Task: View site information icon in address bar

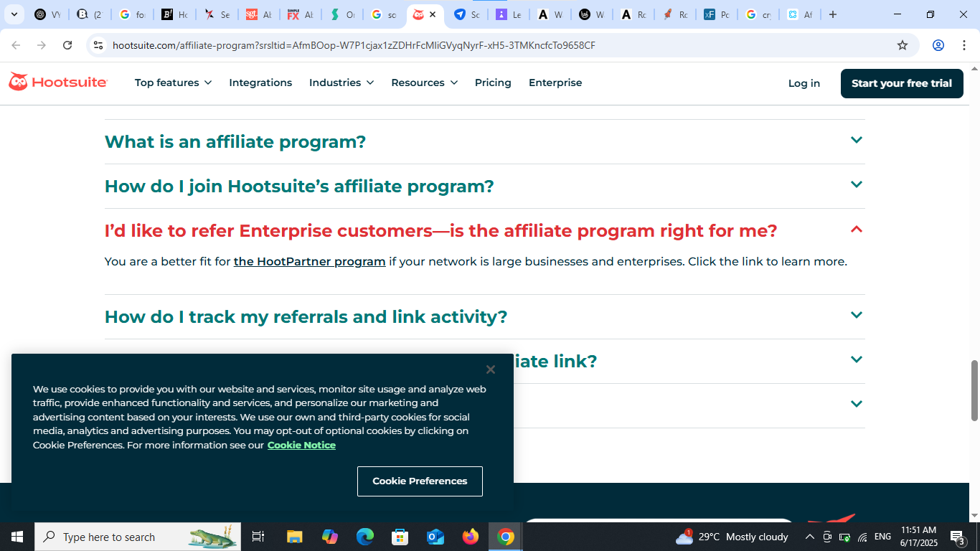Action: click(x=99, y=45)
